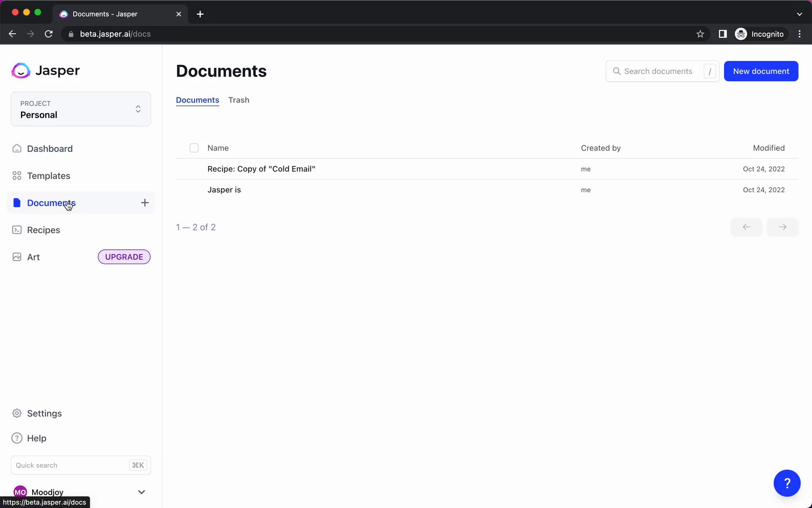Select checkbox for 'Recipe: Copy of Cold Email'

[x=194, y=169]
